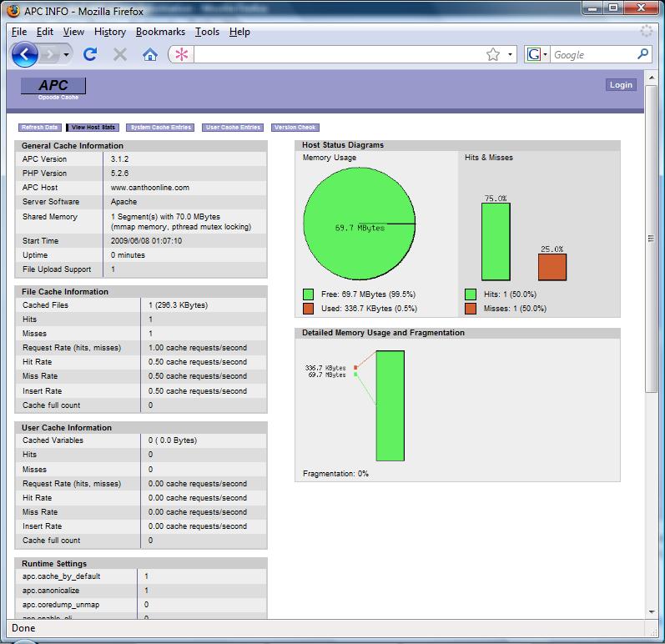The height and width of the screenshot is (644, 665).
Task: Click the vertical scrollbar thumb
Action: (x=651, y=239)
